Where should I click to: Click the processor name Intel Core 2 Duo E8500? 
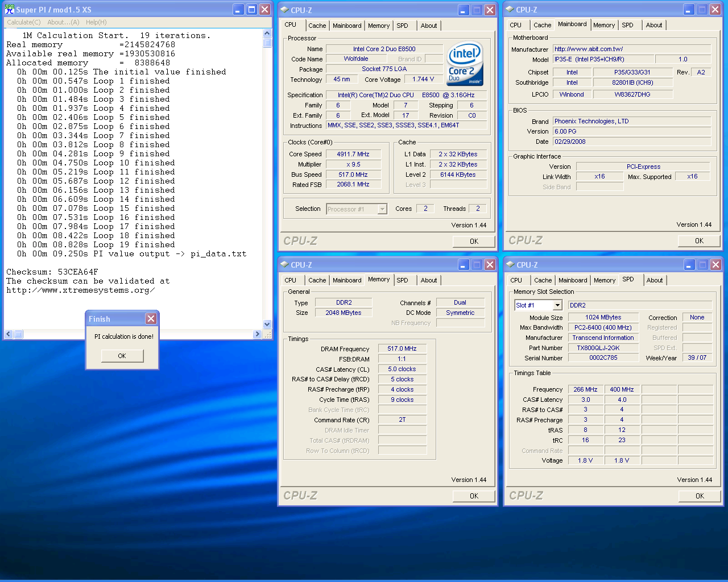[384, 49]
